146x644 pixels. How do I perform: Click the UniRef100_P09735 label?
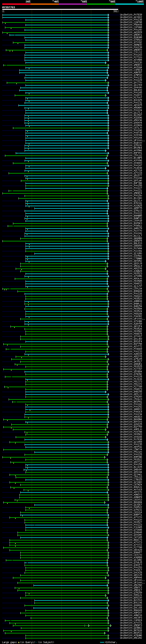[131, 133]
